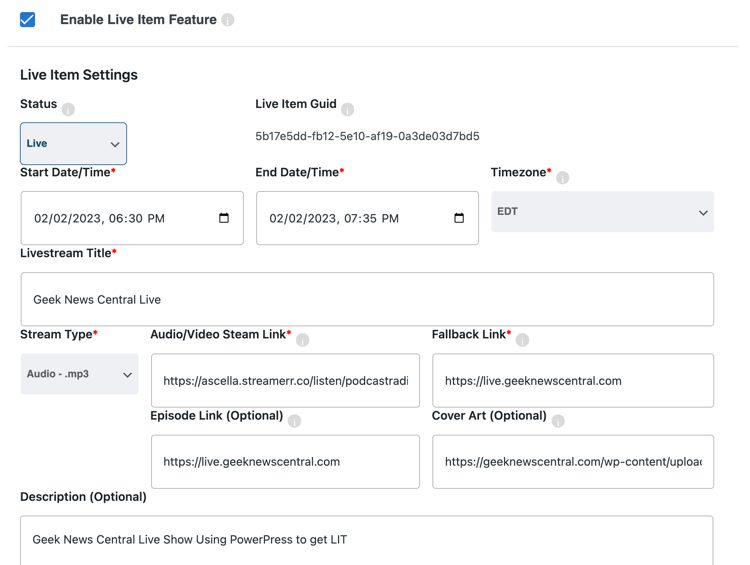Open calendar picker for End Date/Time

459,218
